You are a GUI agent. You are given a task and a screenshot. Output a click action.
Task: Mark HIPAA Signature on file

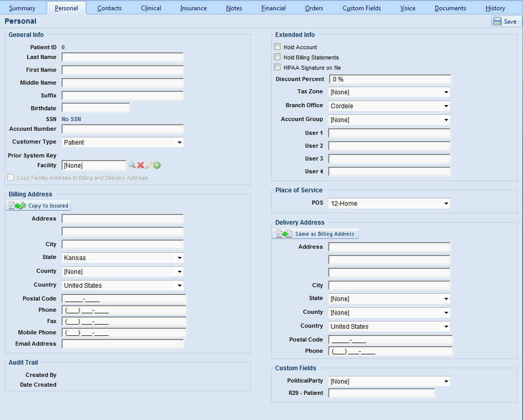coord(276,67)
